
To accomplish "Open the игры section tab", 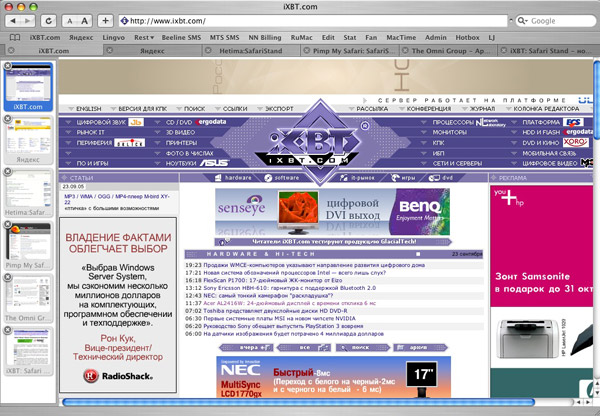I will point(403,178).
